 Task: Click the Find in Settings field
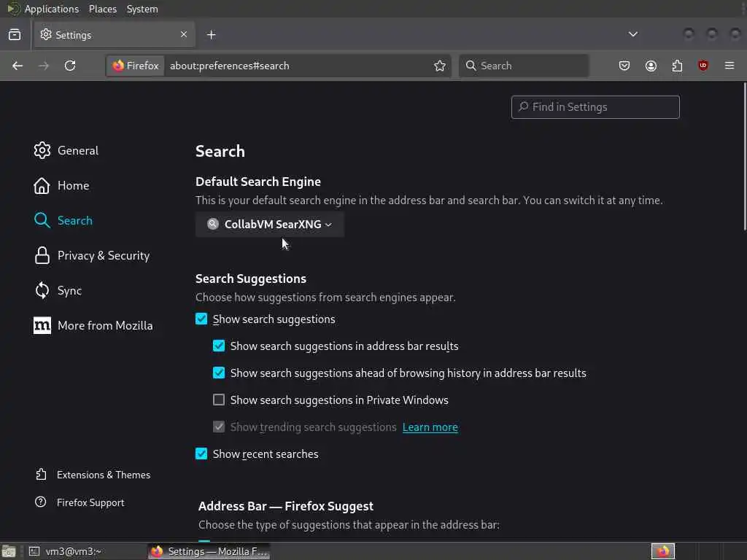coord(595,107)
